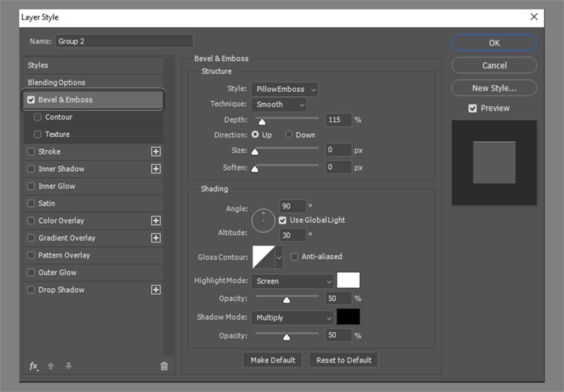Enable the Inner Shadow checkbox
Image resolution: width=564 pixels, height=392 pixels.
(31, 169)
